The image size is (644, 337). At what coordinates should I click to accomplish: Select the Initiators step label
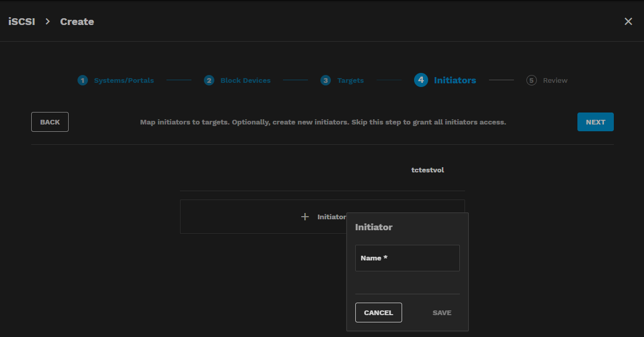455,80
